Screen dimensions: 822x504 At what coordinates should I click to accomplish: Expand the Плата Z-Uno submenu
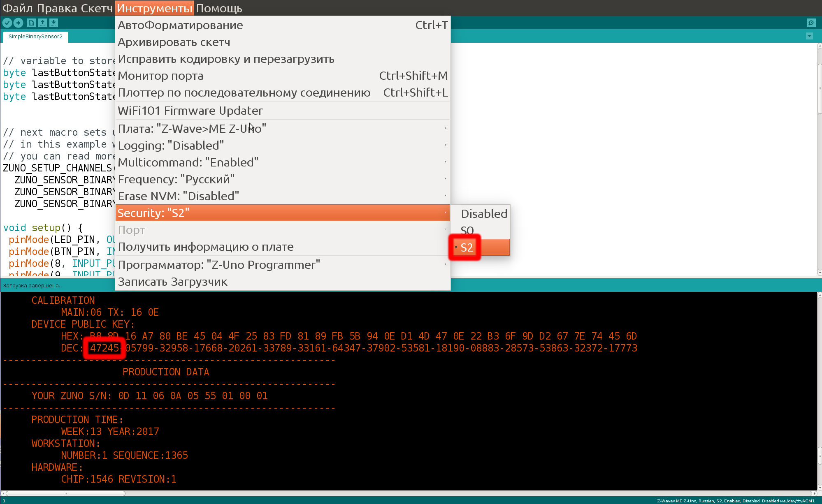pos(283,129)
